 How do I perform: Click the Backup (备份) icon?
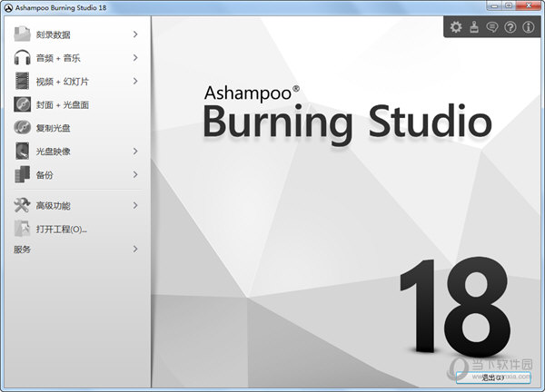click(23, 174)
